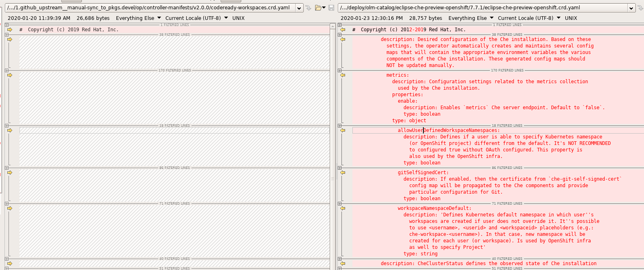Copy left gap under 71 filtered lines rightward
644x270 pixels.
tap(10, 208)
